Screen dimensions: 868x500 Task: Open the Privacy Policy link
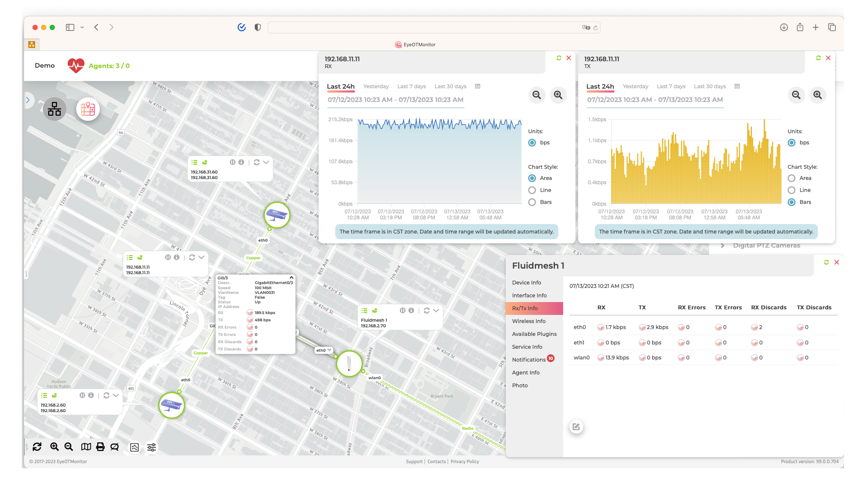pyautogui.click(x=465, y=461)
